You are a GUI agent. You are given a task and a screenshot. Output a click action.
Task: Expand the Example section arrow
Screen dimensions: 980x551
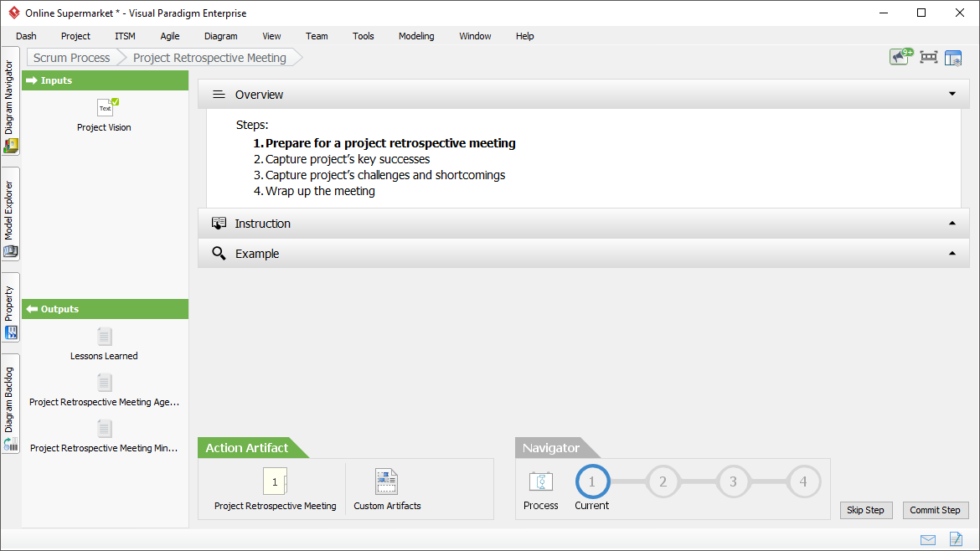point(952,253)
